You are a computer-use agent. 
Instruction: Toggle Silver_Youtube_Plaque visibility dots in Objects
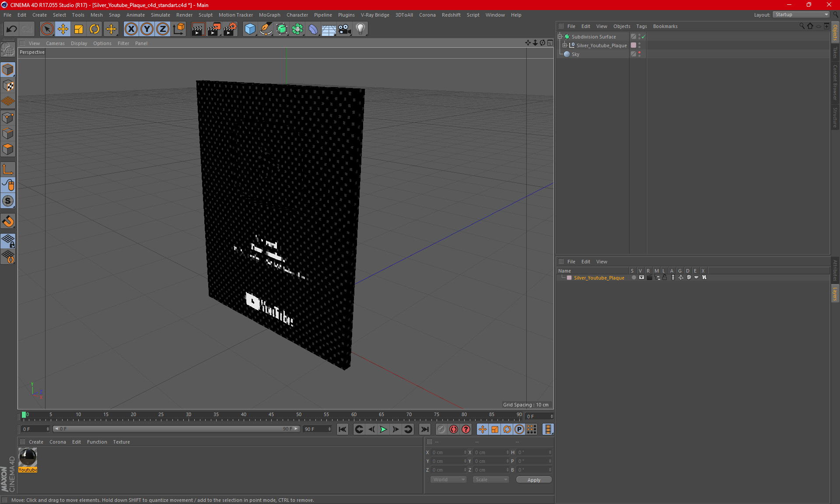[x=639, y=45]
